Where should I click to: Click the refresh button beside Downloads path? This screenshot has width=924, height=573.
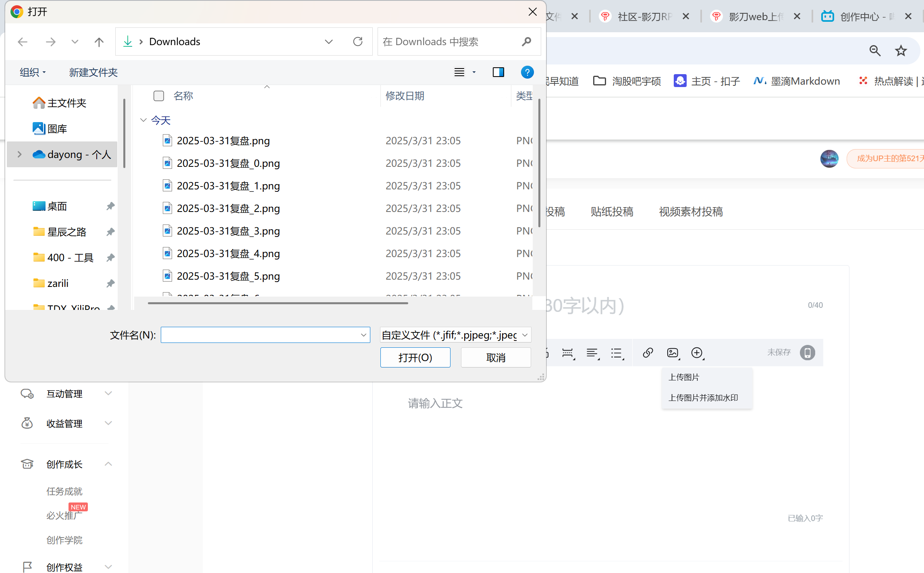[357, 42]
